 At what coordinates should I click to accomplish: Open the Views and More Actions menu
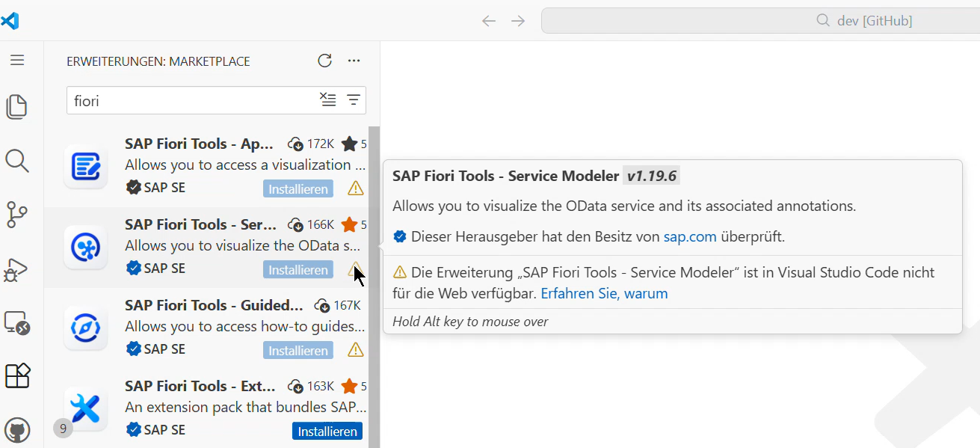point(354,61)
